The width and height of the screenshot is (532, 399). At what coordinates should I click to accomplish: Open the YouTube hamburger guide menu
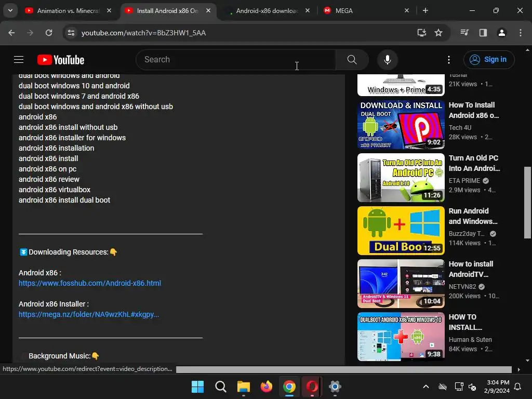19,60
